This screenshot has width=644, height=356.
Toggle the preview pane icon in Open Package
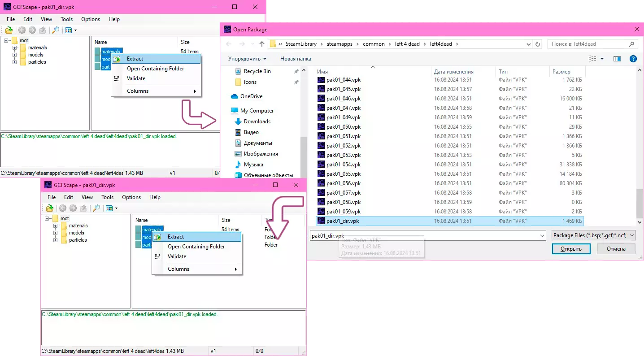click(x=617, y=59)
